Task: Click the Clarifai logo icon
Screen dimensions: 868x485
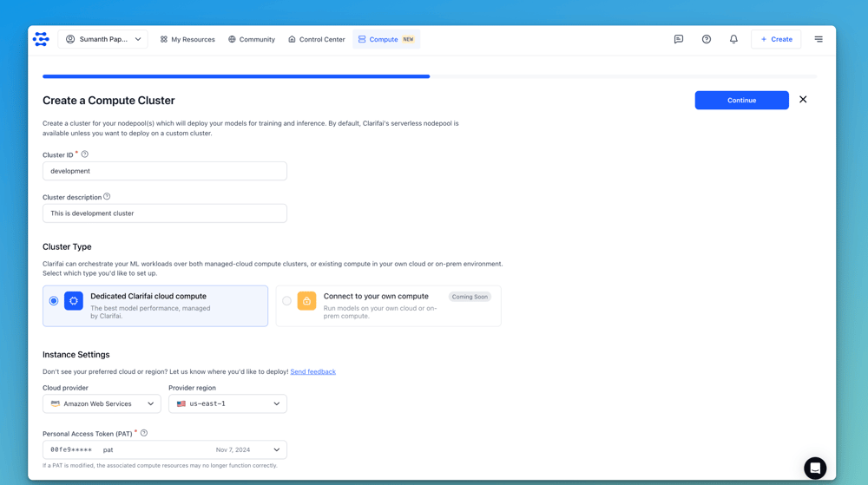Action: [41, 39]
